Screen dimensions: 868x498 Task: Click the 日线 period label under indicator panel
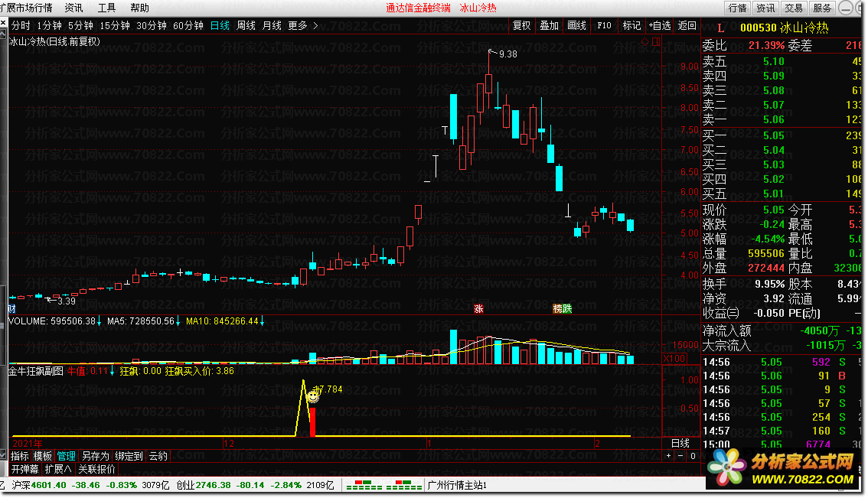[680, 443]
